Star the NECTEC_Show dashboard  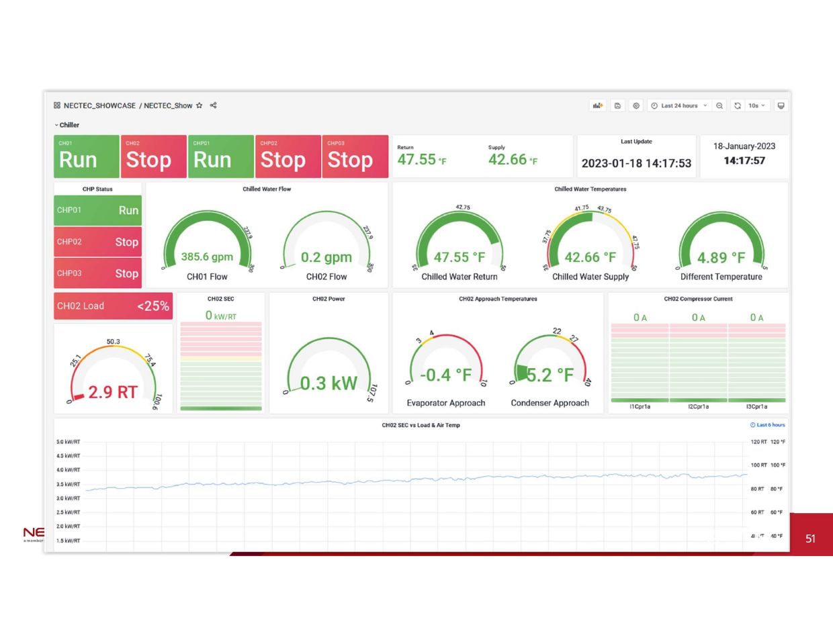click(199, 105)
